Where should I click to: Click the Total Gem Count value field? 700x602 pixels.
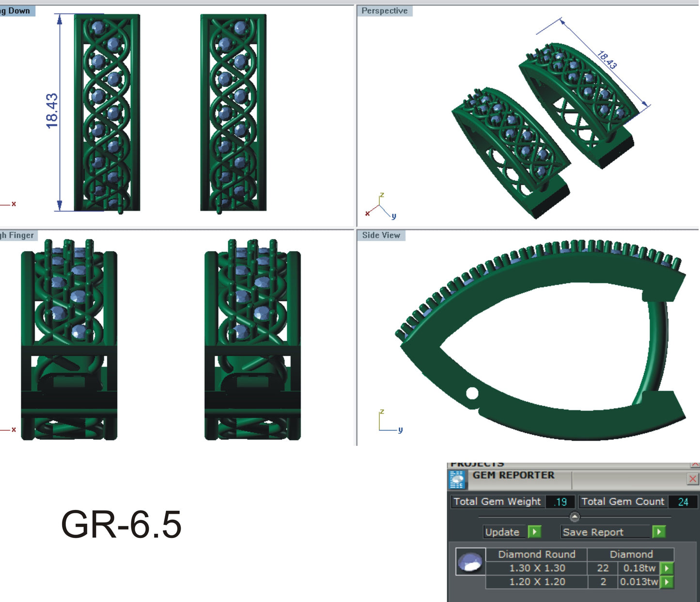point(683,502)
